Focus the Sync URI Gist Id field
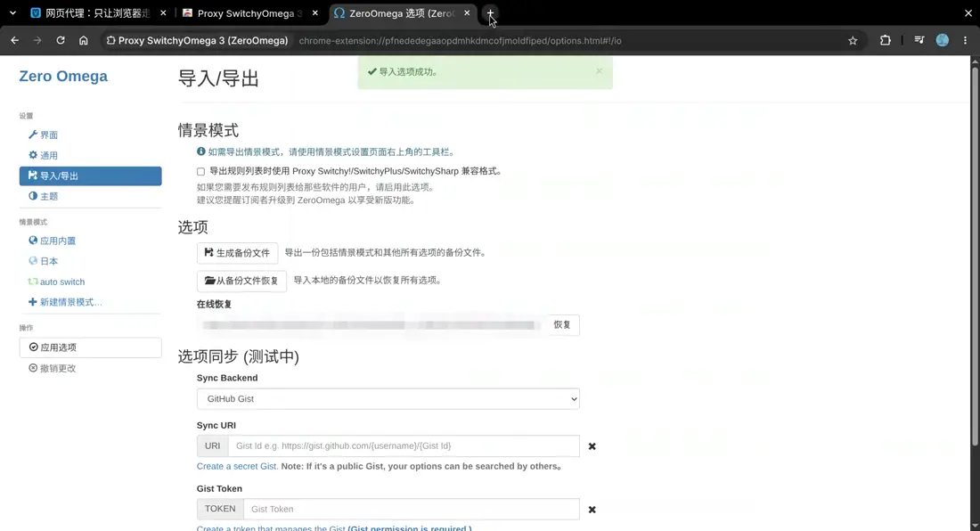This screenshot has height=531, width=980. 404,446
